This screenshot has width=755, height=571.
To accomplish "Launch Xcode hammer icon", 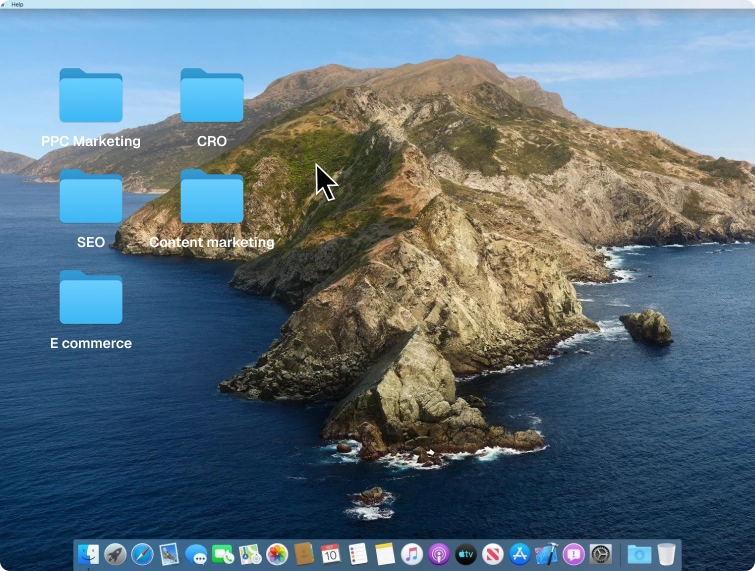I will click(547, 554).
